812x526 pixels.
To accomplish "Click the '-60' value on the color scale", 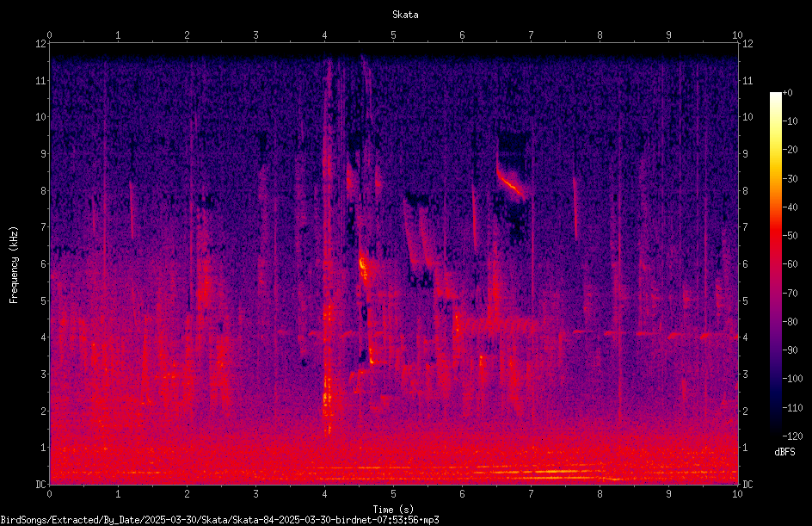I will (x=790, y=264).
